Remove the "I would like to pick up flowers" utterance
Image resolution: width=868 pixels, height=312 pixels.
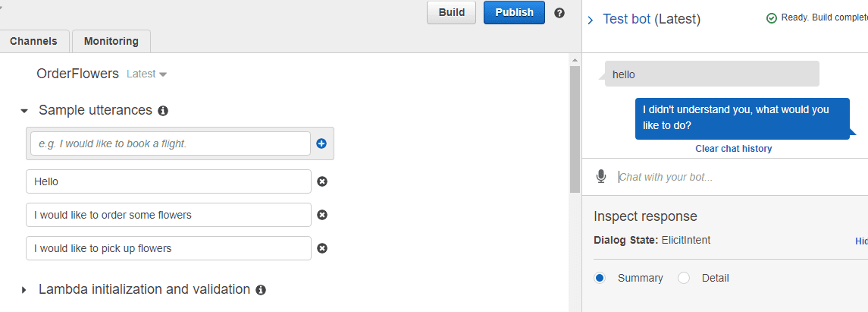[x=321, y=248]
